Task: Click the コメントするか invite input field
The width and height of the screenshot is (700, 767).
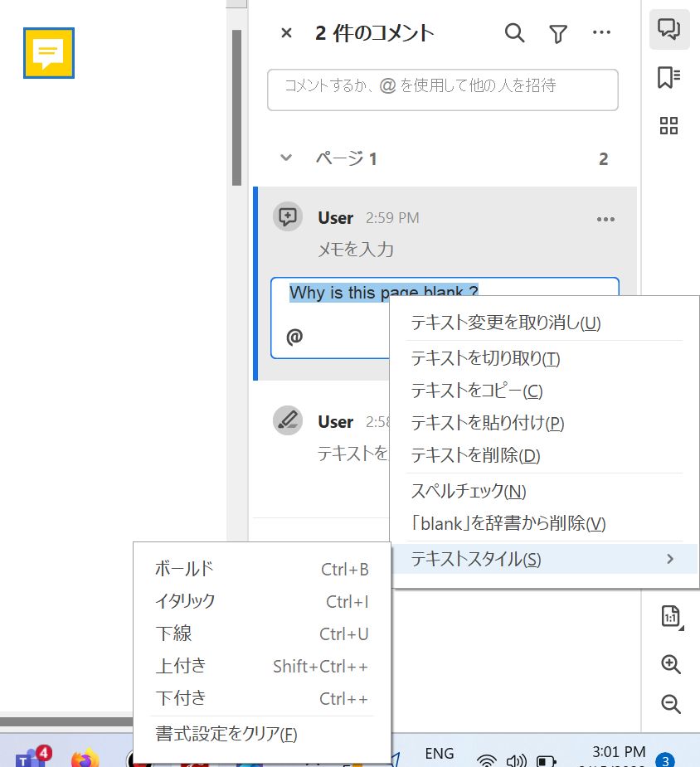Action: pos(442,90)
